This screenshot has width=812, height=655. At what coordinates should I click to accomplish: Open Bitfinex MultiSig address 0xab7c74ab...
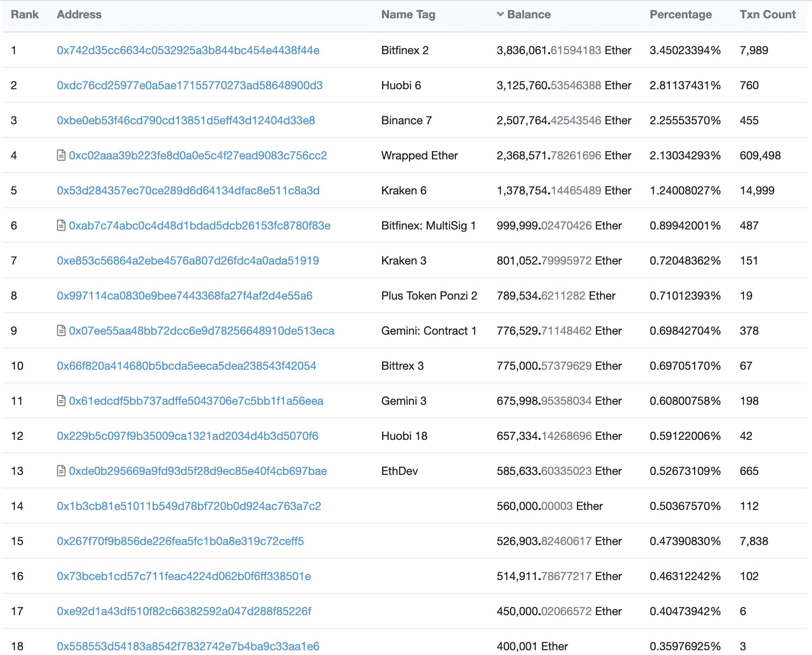200,226
